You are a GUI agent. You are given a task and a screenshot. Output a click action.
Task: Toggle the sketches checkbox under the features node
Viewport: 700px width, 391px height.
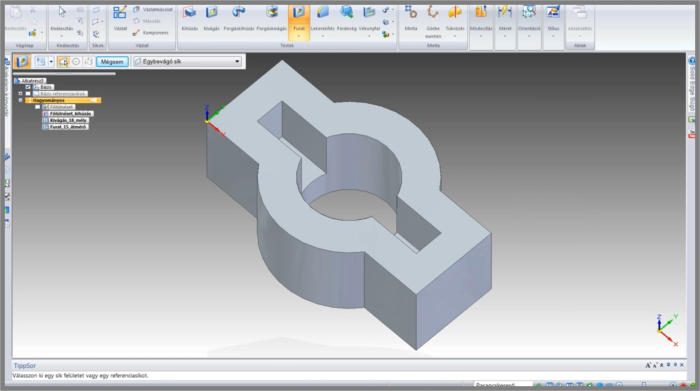tap(38, 107)
